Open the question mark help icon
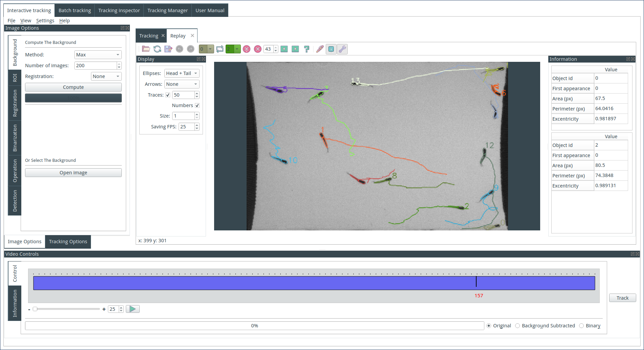The image size is (644, 350). pyautogui.click(x=306, y=49)
